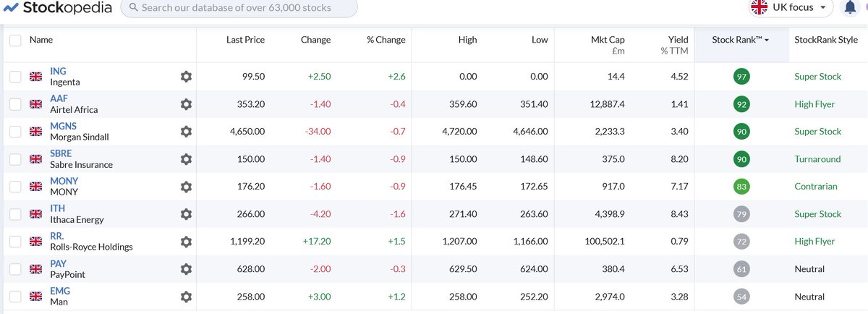This screenshot has height=314, width=868.
Task: Click MONY's Contrarian style label
Action: tap(816, 187)
